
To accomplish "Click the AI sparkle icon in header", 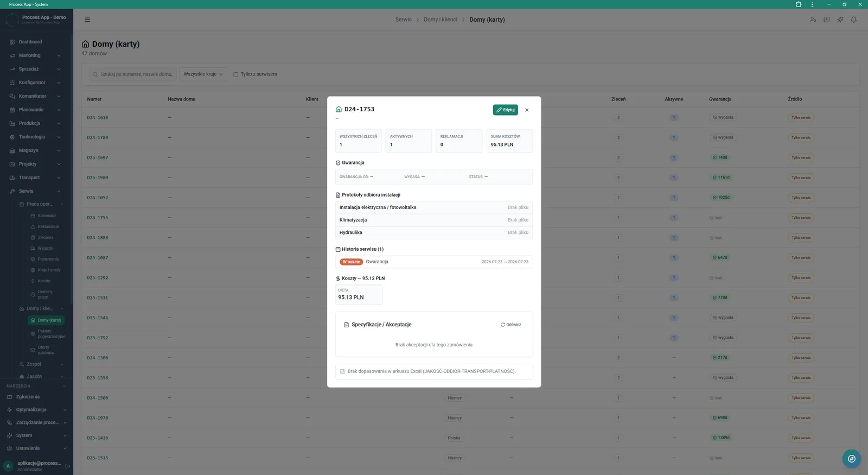I will (x=840, y=20).
